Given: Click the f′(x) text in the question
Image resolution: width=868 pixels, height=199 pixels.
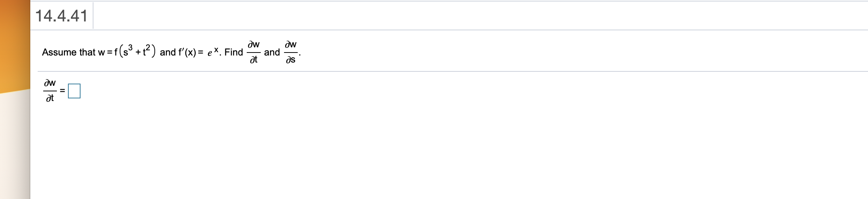Looking at the screenshot, I should pyautogui.click(x=187, y=52).
